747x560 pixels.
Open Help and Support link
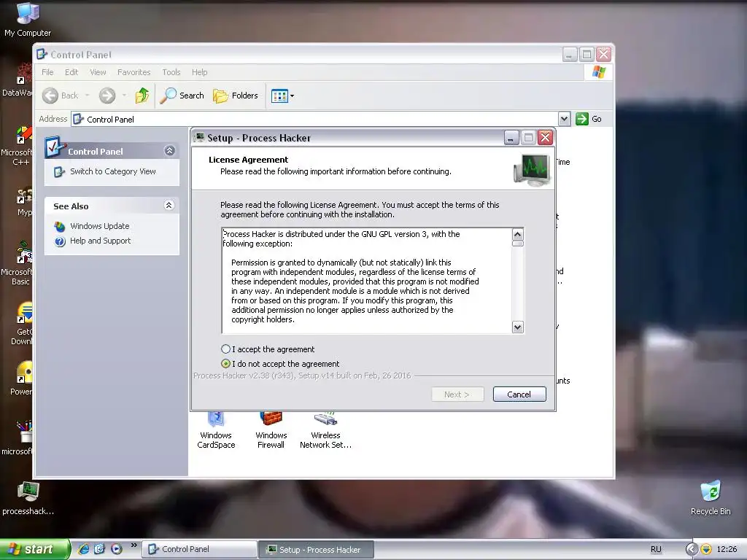point(100,241)
